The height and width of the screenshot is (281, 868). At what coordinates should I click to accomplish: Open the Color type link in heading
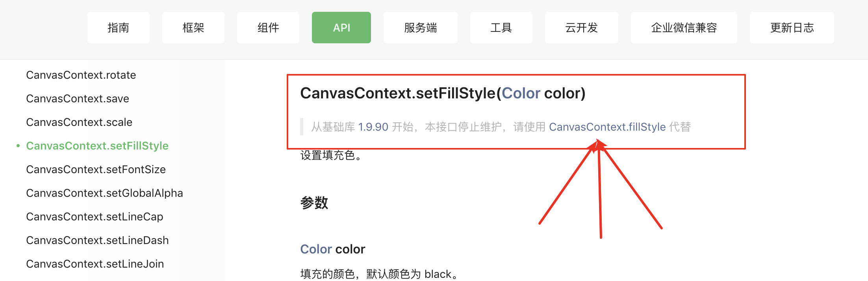521,93
